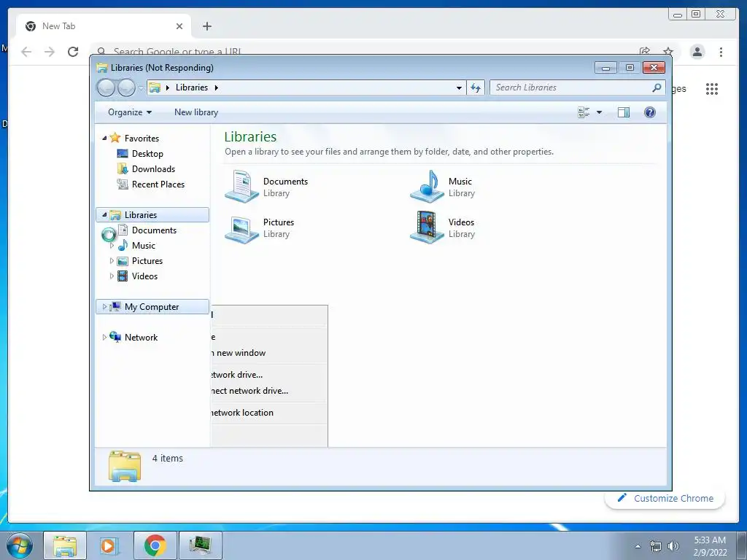Select Music under Libraries in sidebar

click(144, 246)
